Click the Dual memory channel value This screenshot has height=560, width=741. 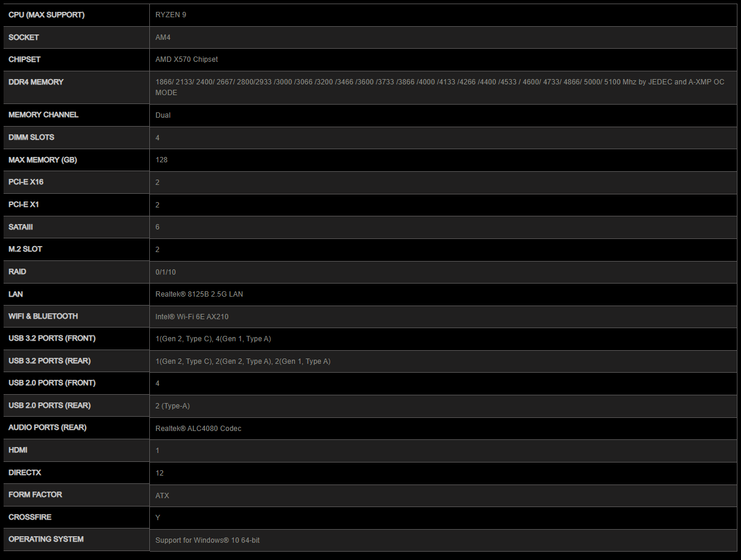point(163,115)
